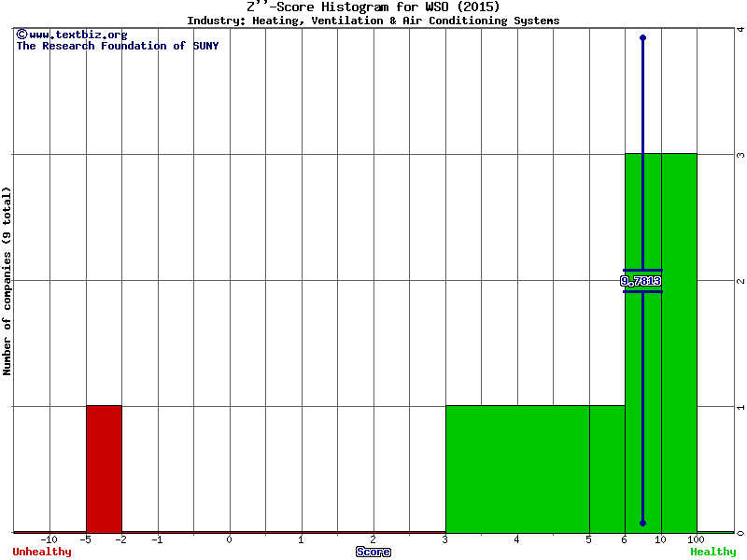The width and height of the screenshot is (747, 560).
Task: Click the Z''-Score Histogram for WSO chart title
Action: [x=373, y=7]
